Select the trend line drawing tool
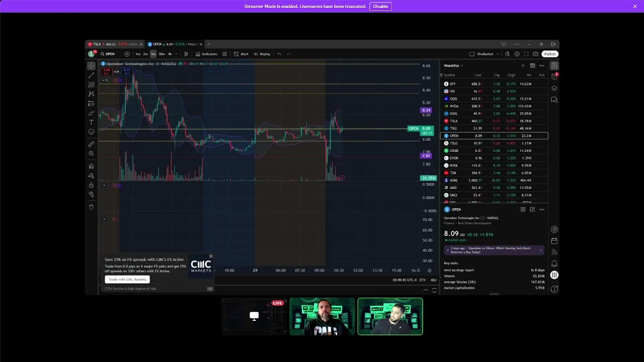 pos(91,75)
